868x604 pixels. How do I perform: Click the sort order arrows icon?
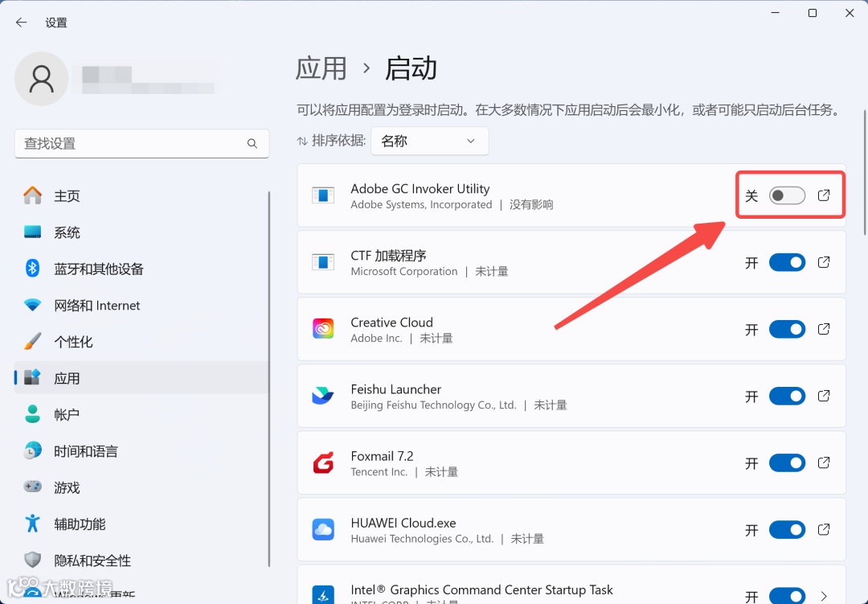[x=302, y=142]
